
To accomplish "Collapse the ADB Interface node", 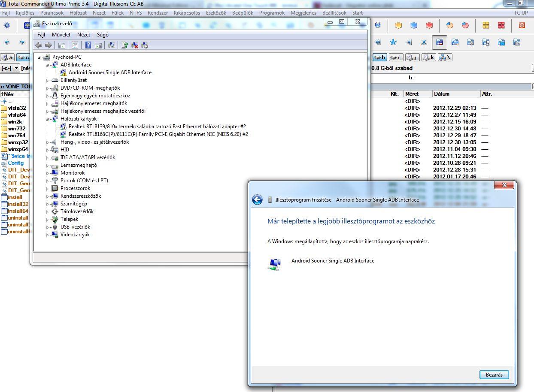I will (x=48, y=65).
